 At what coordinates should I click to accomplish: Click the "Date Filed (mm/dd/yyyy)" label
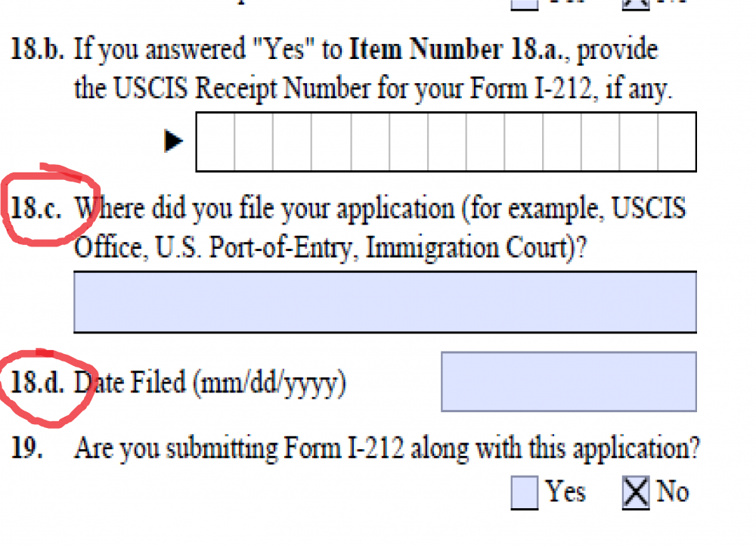(x=210, y=383)
